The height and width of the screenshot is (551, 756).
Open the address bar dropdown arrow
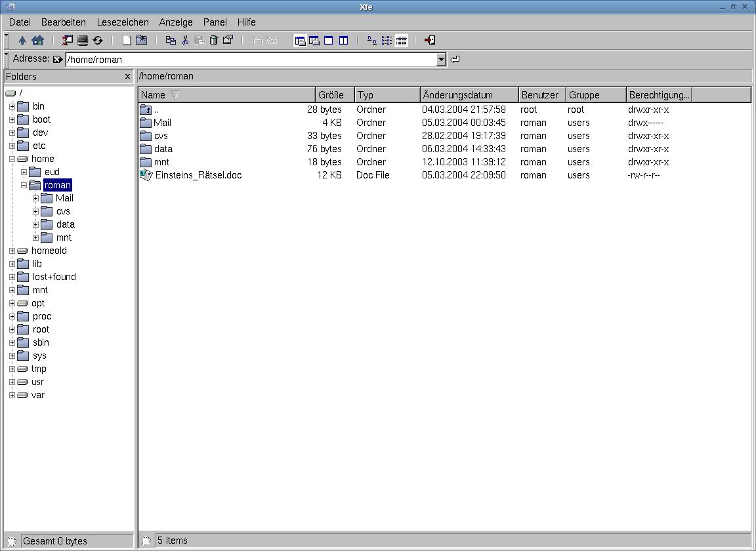pos(441,60)
